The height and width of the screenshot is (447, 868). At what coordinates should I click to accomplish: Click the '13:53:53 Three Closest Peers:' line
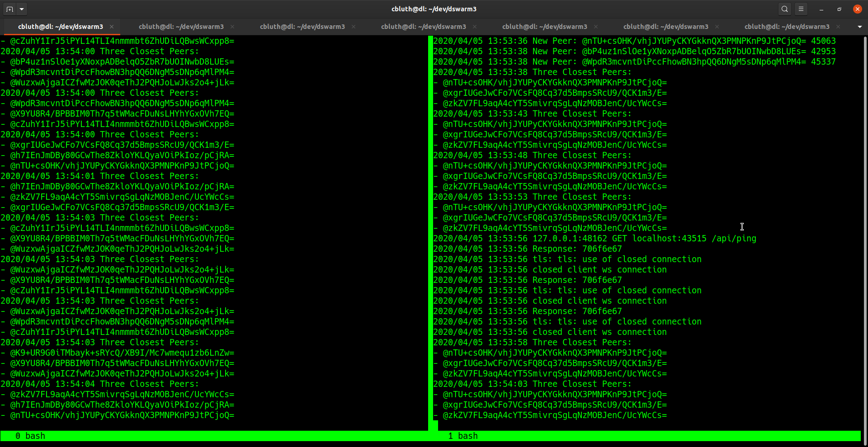532,197
